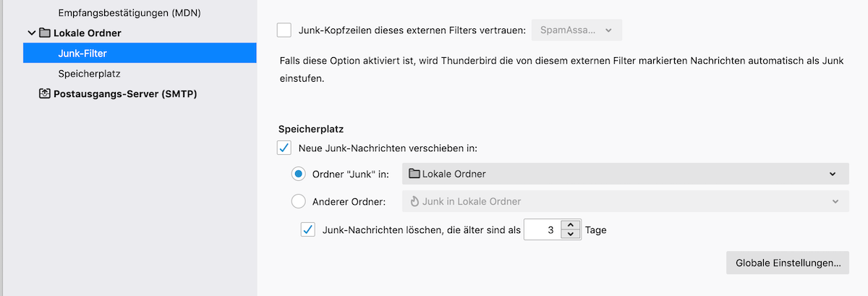
Task: Open the Junk in Lokale Ordner dropdown
Action: [625, 201]
